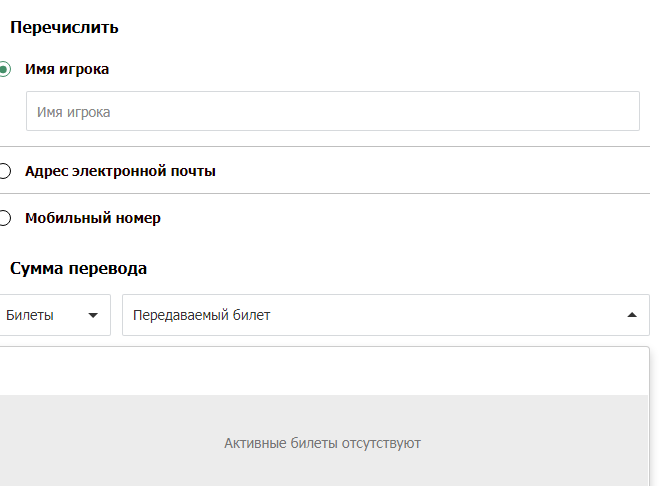660x486 pixels.
Task: Click the "Передаваемый билет" placeholder text
Action: (201, 315)
